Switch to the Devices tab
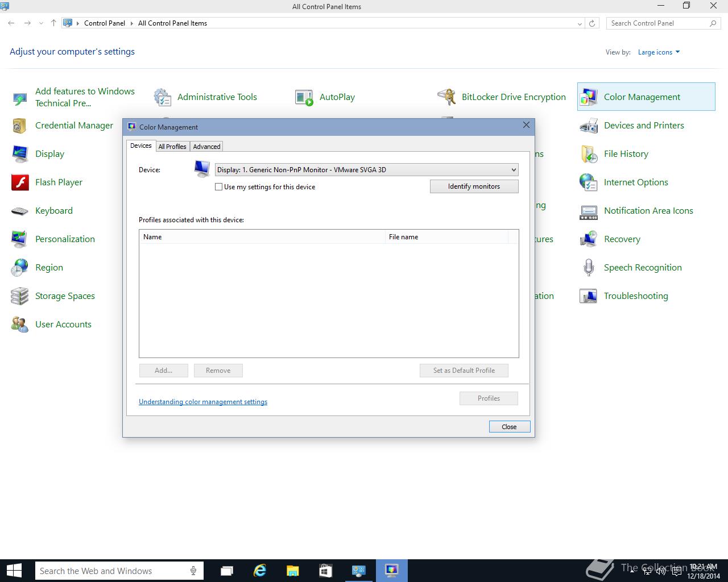 pos(140,145)
